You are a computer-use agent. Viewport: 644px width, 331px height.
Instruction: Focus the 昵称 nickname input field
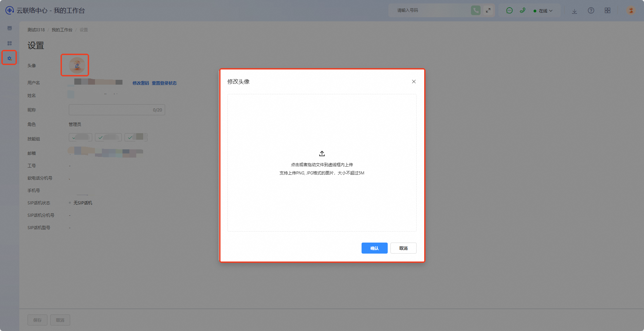[x=117, y=110]
